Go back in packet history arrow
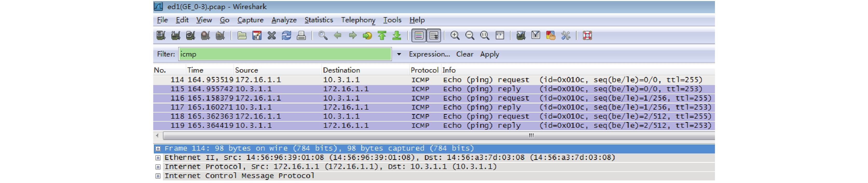Viewport: 868px width, 183px height. pos(338,35)
